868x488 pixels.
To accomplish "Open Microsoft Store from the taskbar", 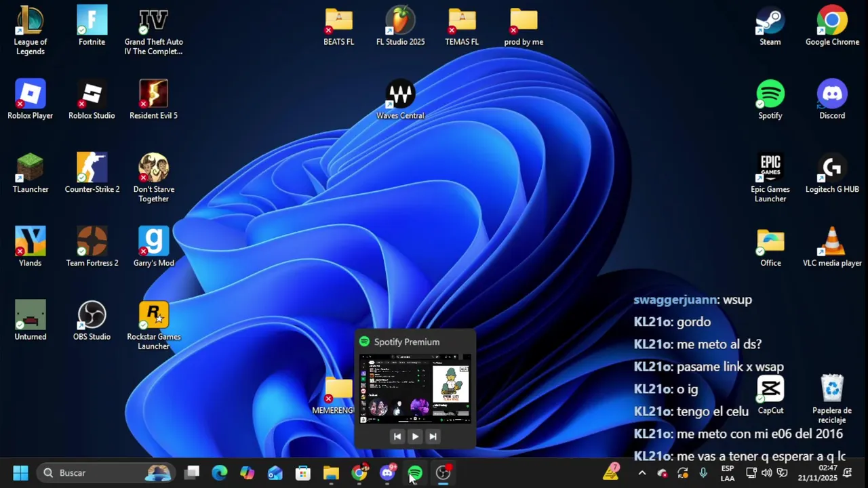I will point(303,472).
